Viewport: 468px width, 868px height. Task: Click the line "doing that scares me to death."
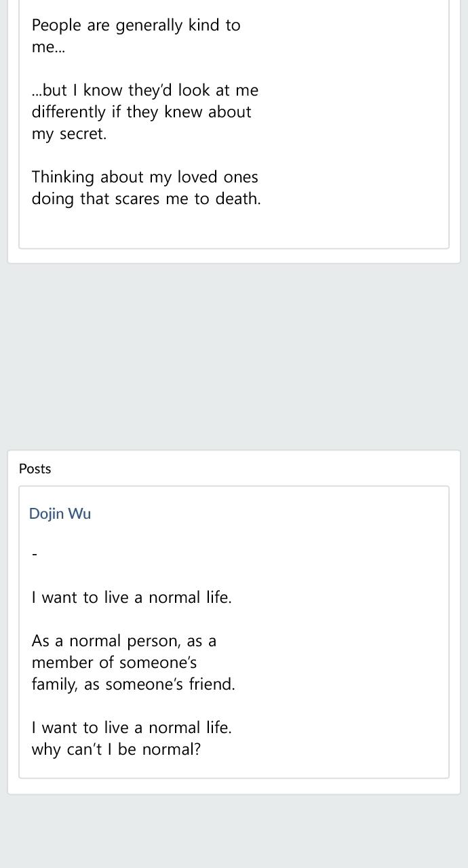[x=146, y=199]
